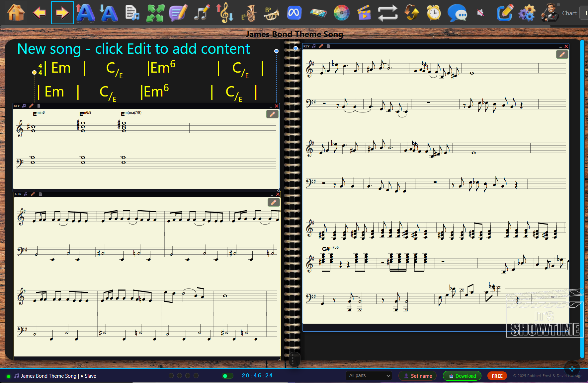588x383 pixels.
Task: Click James Bond Theme Song status label
Action: tap(48, 376)
